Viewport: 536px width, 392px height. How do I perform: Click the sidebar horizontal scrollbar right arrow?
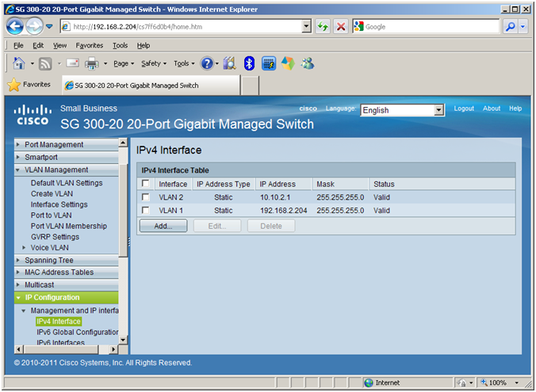pos(113,349)
